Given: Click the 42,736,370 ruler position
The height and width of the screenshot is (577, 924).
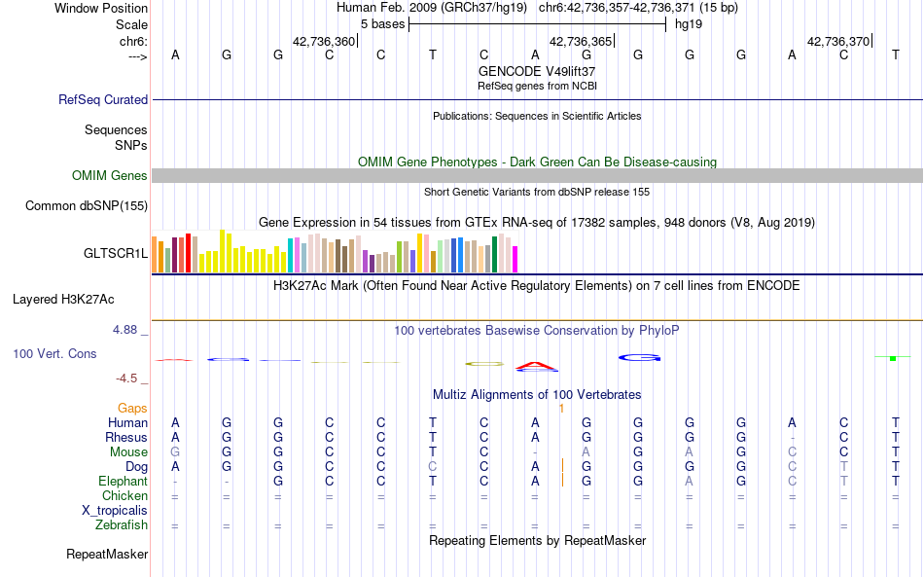Looking at the screenshot, I should pos(838,41).
